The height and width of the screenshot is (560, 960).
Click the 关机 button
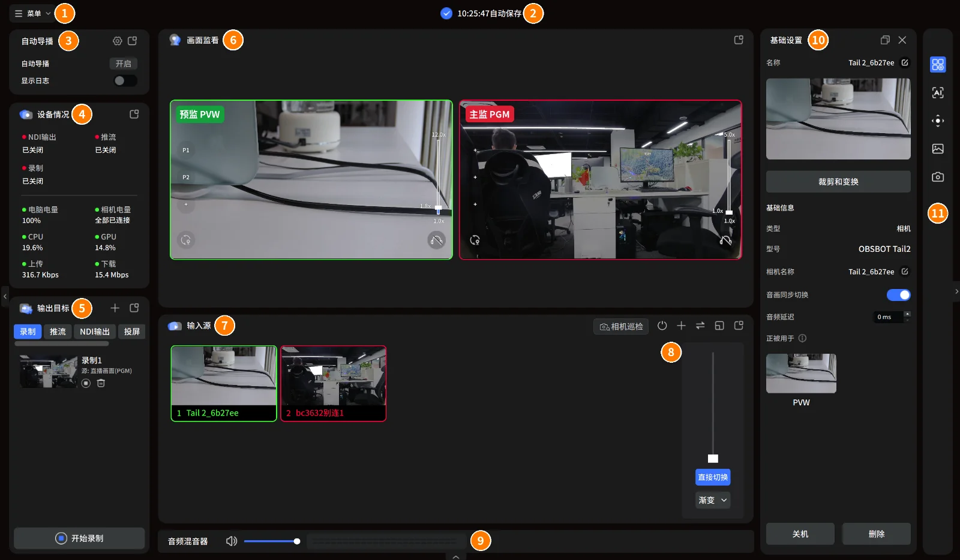[800, 534]
